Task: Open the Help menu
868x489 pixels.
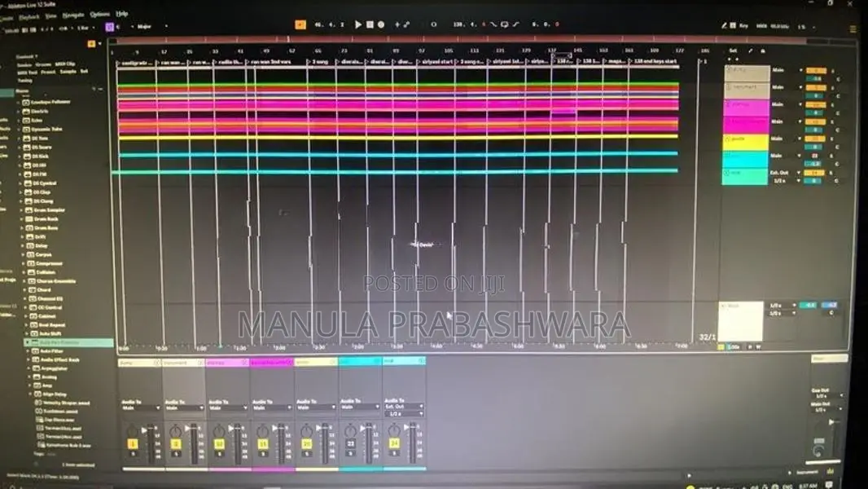Action: point(122,14)
